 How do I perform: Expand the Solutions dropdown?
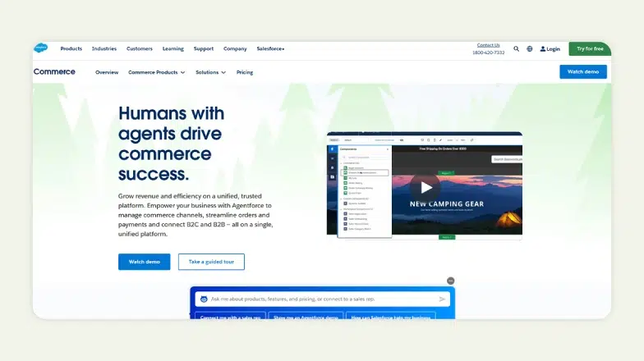pyautogui.click(x=212, y=72)
